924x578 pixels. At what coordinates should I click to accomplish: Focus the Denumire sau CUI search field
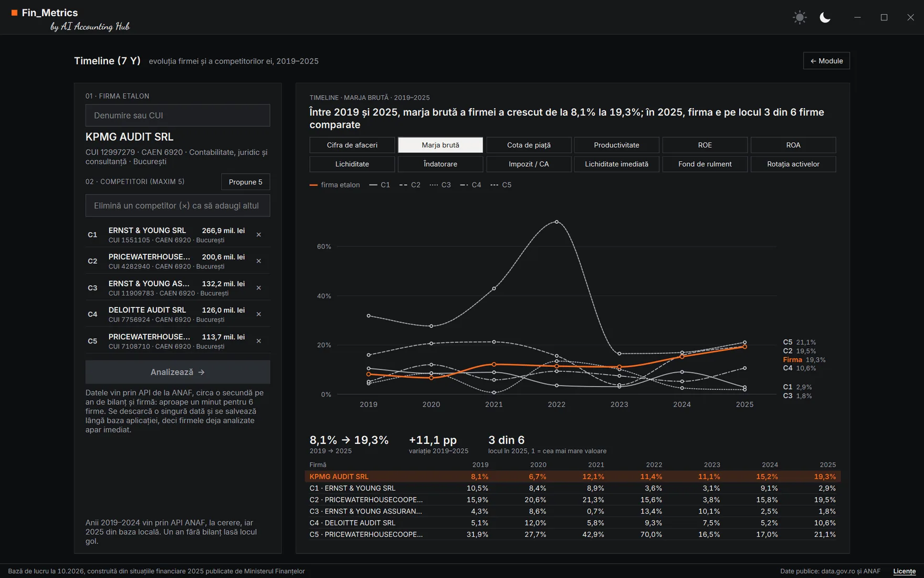click(x=178, y=115)
